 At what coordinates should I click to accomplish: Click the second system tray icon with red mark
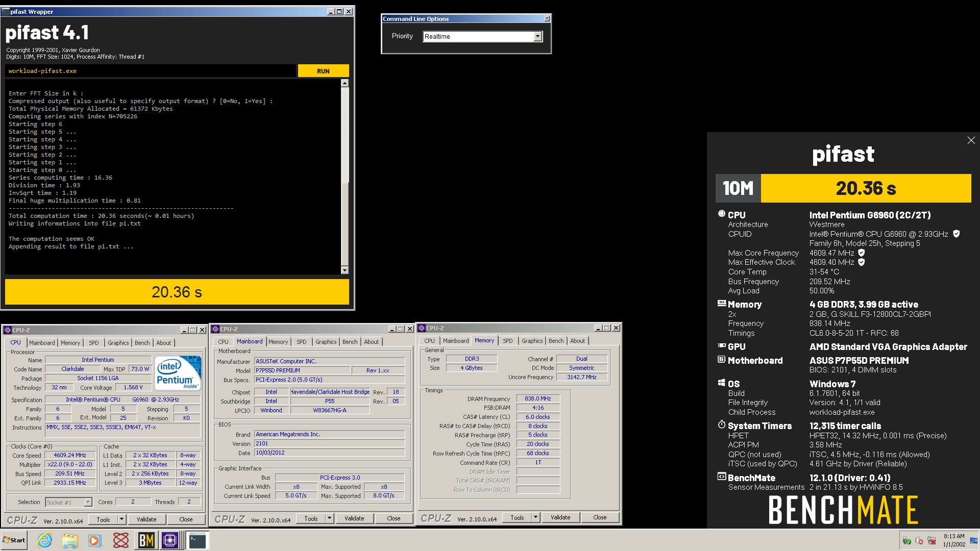919,541
